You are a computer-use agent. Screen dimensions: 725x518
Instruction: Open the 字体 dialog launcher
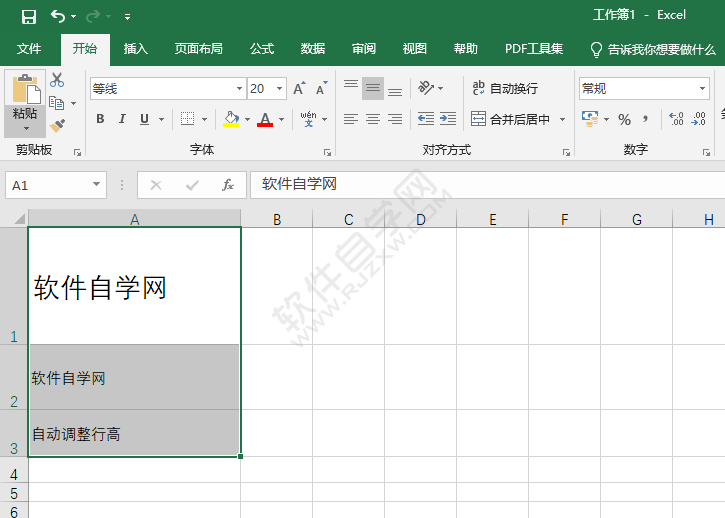(327, 152)
